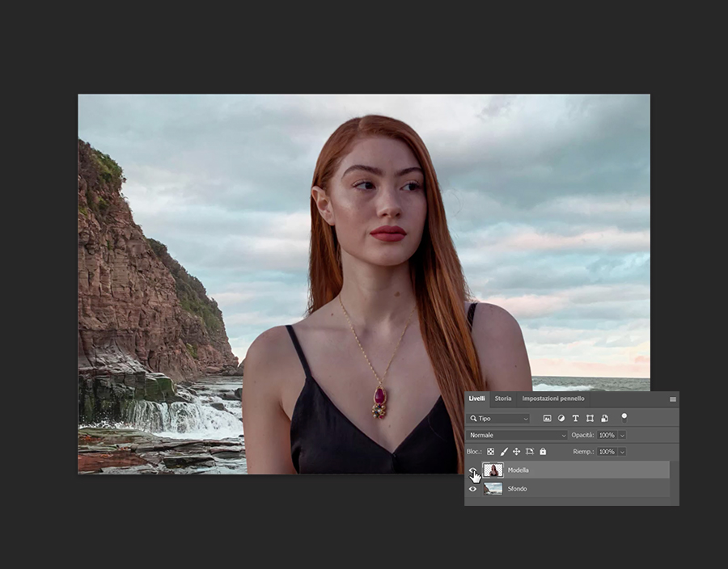Screen dimensions: 728x569
Task: Filter for type layers icon
Action: [x=576, y=419]
